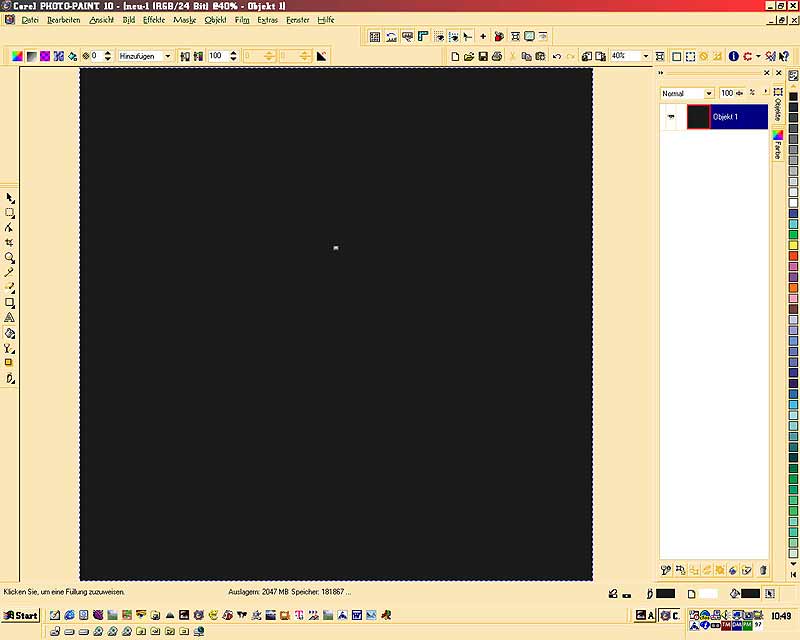This screenshot has height=640, width=800.
Task: Open the Normal merge mode dropdown
Action: [x=709, y=93]
